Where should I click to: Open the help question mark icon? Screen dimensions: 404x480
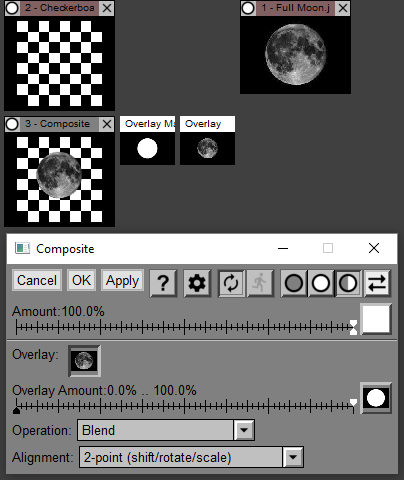coord(163,283)
